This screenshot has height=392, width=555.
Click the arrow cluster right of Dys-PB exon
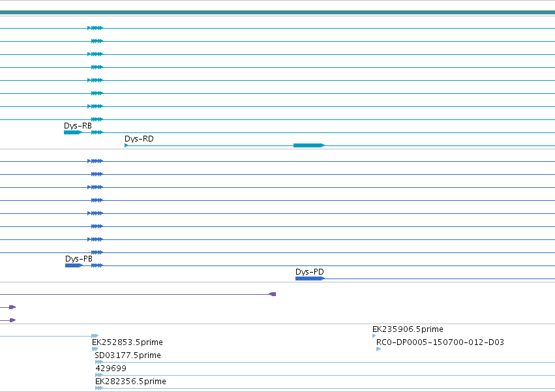coord(97,265)
